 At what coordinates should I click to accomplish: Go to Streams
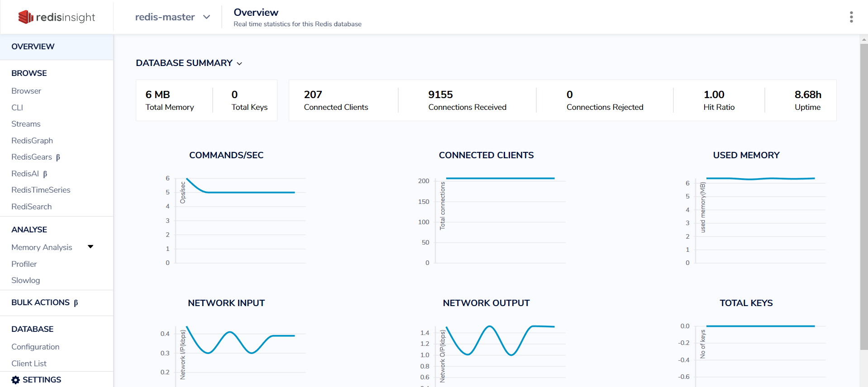tap(26, 124)
